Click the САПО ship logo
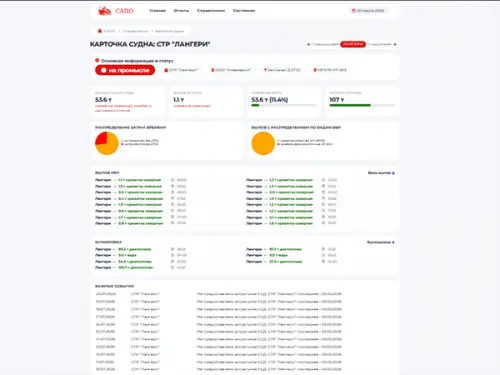500x375 pixels. coord(104,11)
